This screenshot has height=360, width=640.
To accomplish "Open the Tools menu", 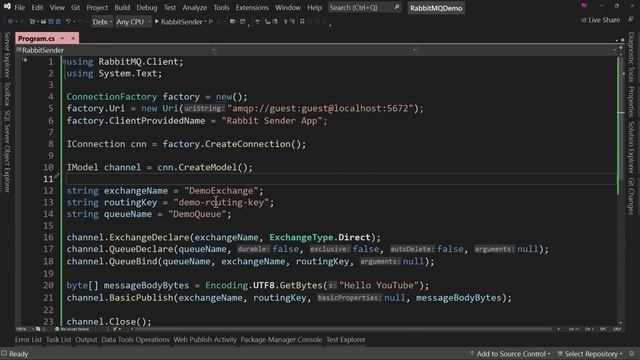I will [221, 7].
